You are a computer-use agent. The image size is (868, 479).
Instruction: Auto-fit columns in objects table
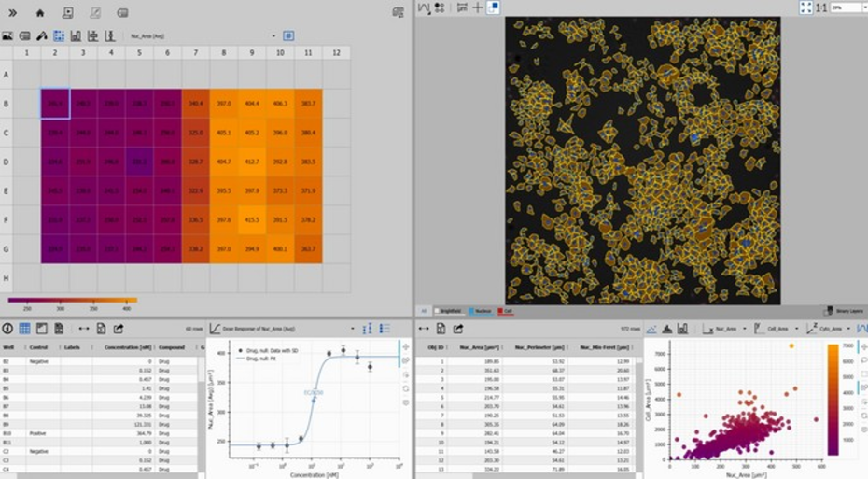424,329
